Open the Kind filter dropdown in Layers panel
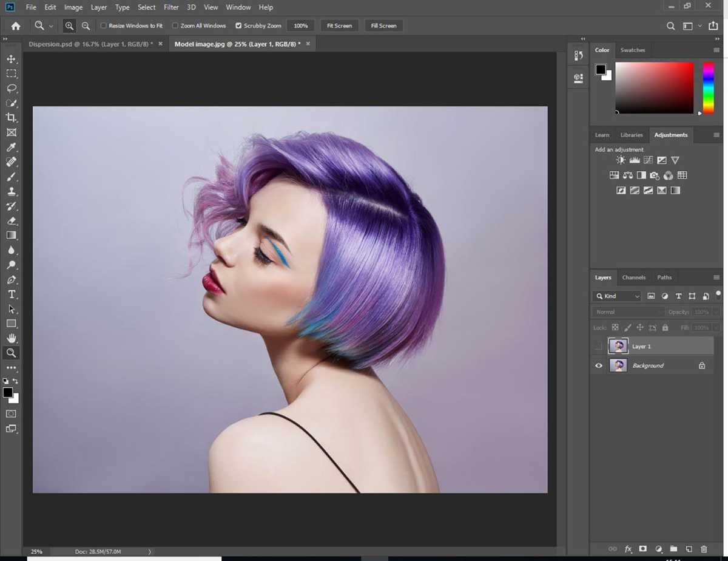 616,296
